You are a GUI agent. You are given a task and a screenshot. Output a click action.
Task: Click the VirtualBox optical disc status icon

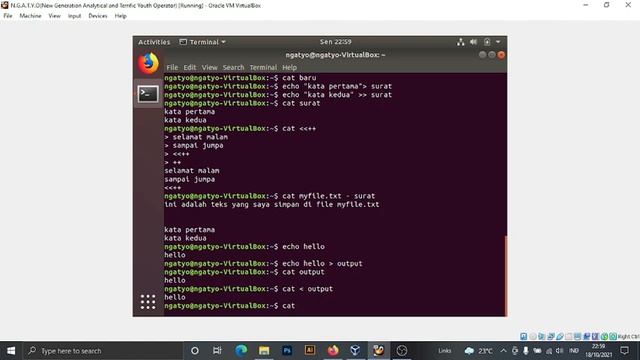(x=533, y=336)
